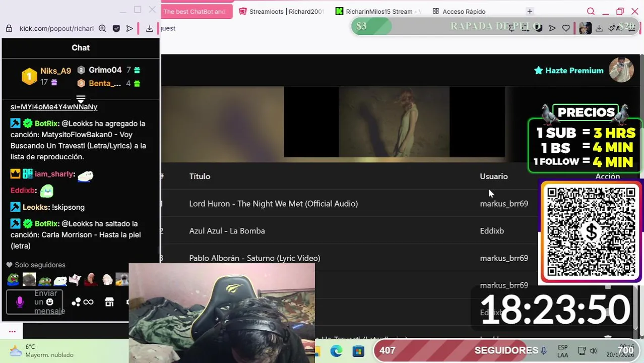Open Microsoft Store from the taskbar
644x363 pixels.
(358, 351)
